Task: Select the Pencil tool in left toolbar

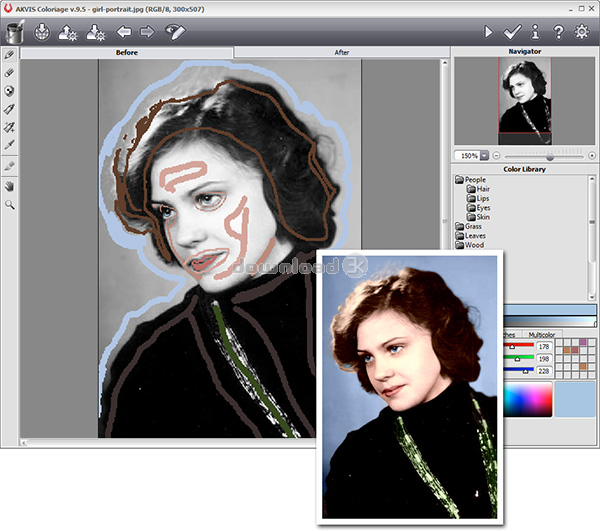Action: [x=10, y=55]
